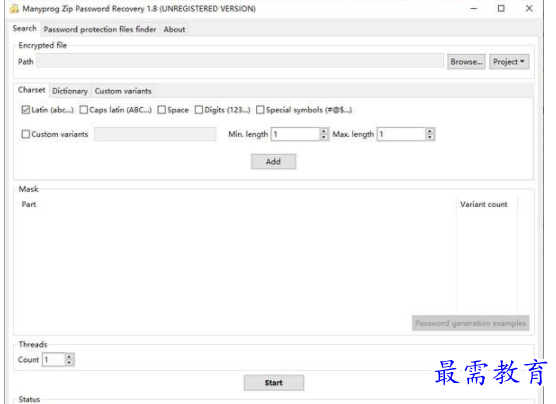556x404 pixels.
Task: Click the Browse... button
Action: click(466, 62)
